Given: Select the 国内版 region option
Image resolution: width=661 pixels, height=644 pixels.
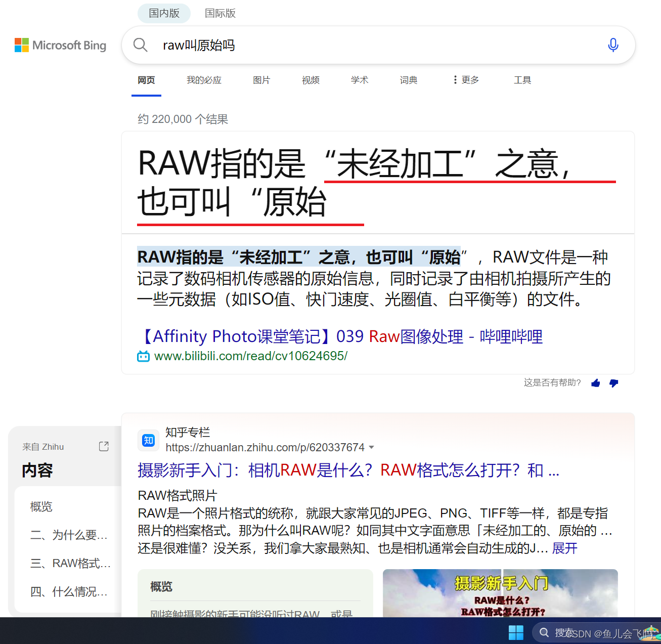Looking at the screenshot, I should (x=164, y=13).
